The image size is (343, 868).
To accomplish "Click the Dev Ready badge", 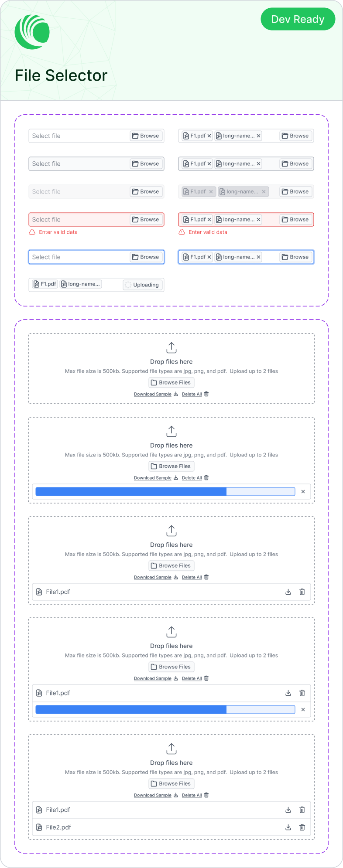I will pyautogui.click(x=298, y=19).
